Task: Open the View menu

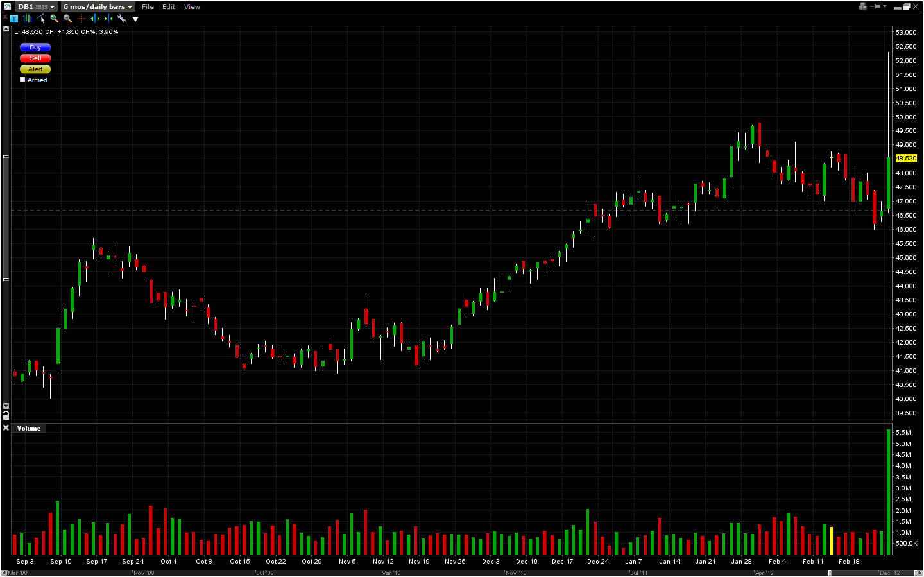Action: [192, 7]
